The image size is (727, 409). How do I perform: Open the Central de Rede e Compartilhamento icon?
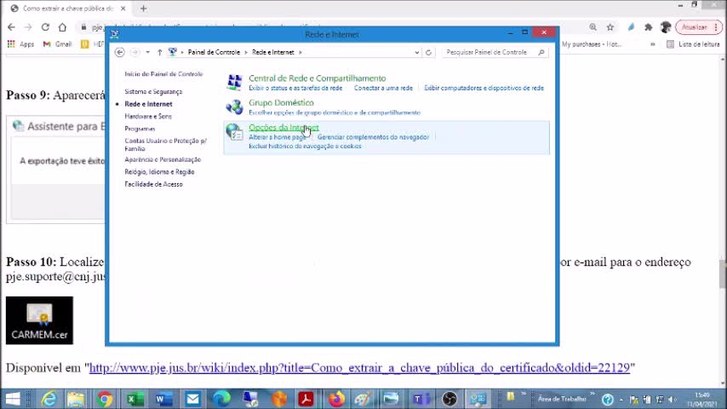tap(234, 82)
